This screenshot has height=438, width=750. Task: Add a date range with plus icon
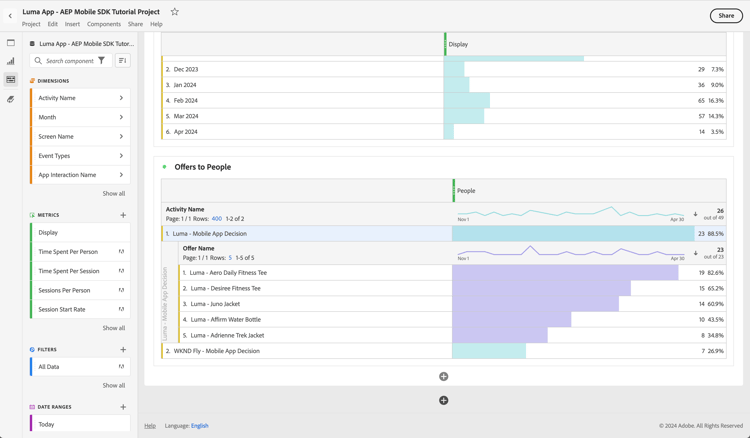pos(123,407)
